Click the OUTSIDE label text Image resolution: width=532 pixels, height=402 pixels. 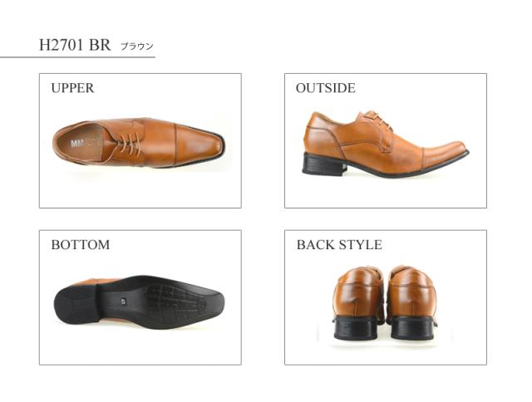(x=325, y=88)
